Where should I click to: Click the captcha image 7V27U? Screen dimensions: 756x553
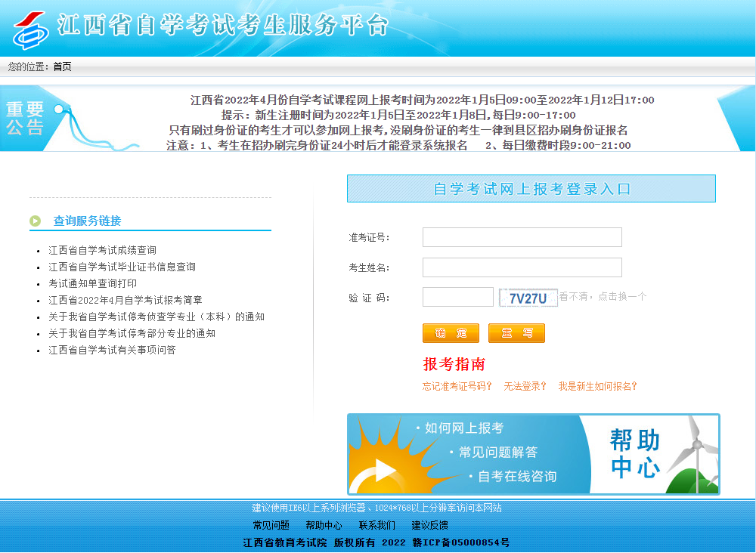528,298
